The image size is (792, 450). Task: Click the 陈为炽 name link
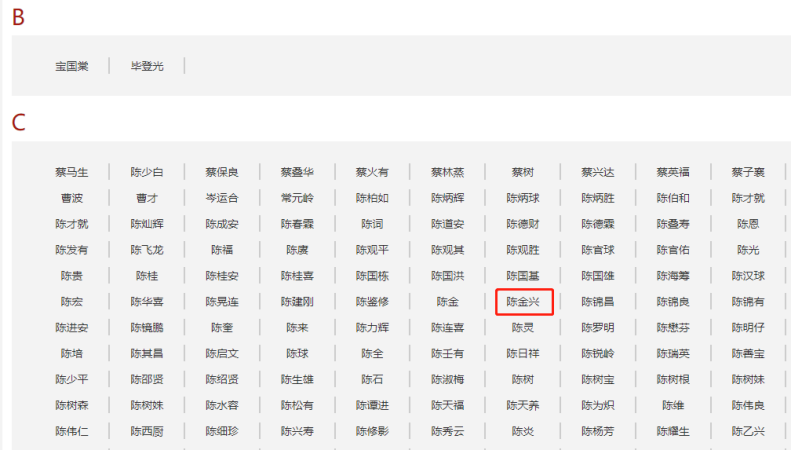click(598, 406)
